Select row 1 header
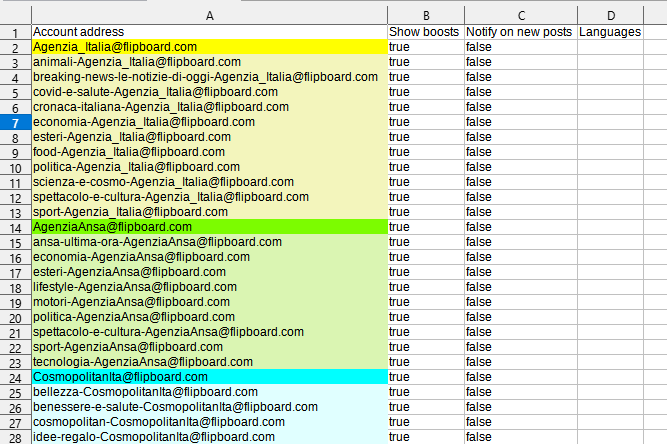Viewport: 667px width, 444px height. pos(15,32)
